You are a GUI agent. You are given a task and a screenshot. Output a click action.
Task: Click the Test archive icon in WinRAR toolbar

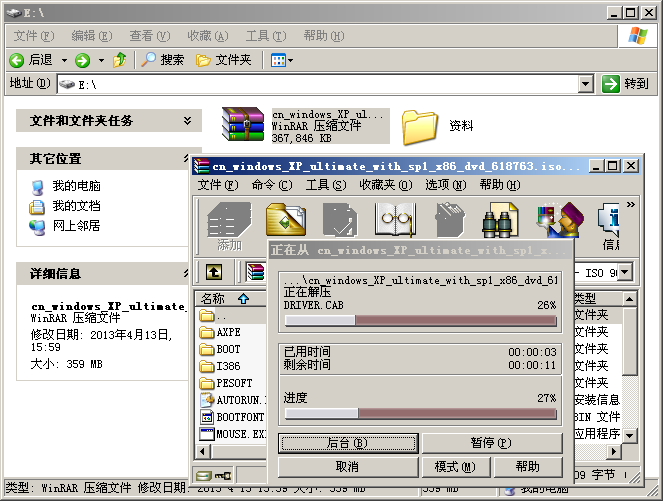click(x=340, y=220)
